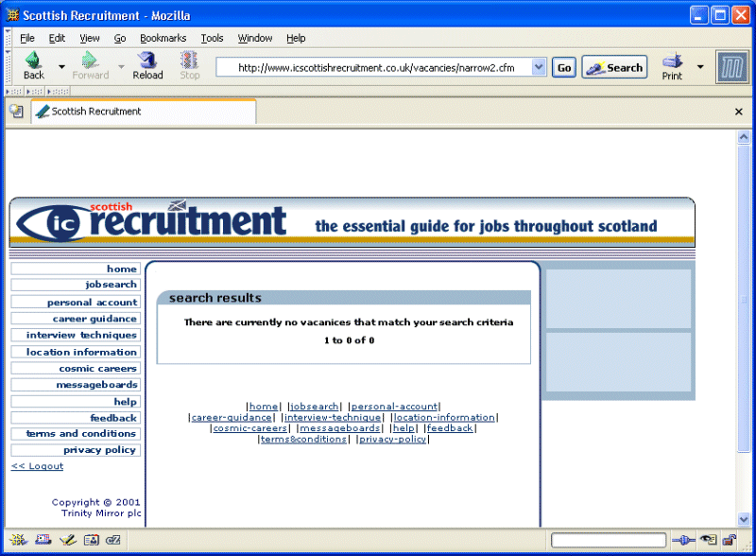Click in the URL address field
The height and width of the screenshot is (556, 756).
(x=374, y=67)
